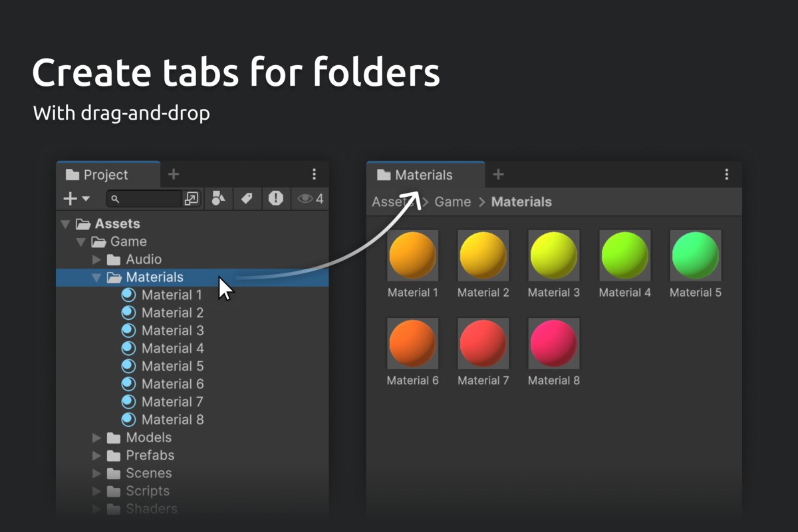Select Material 7 in the project tree
Viewport: 798px width, 532px height.
coord(163,402)
